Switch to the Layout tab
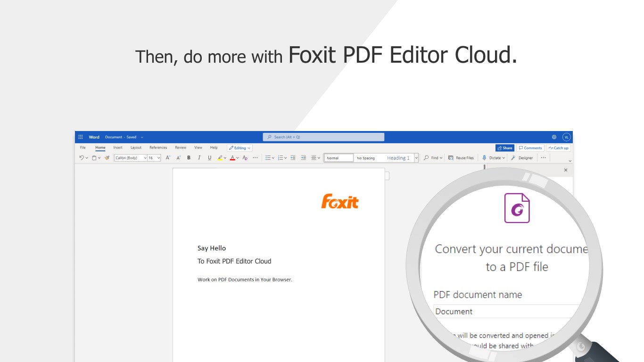The width and height of the screenshot is (644, 362). pos(136,148)
